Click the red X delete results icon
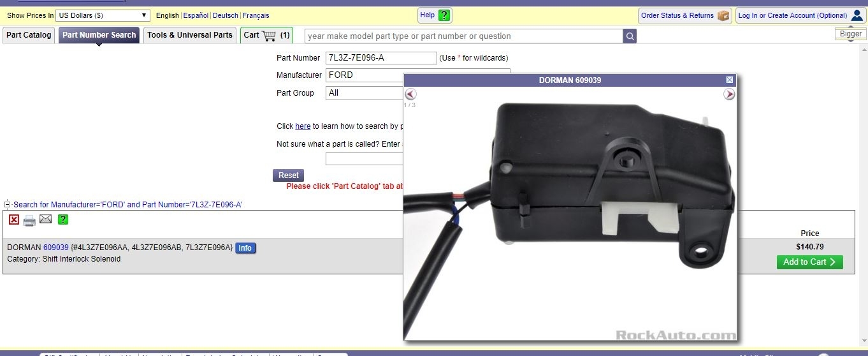Screen dimensions: 868x356 pyautogui.click(x=14, y=219)
